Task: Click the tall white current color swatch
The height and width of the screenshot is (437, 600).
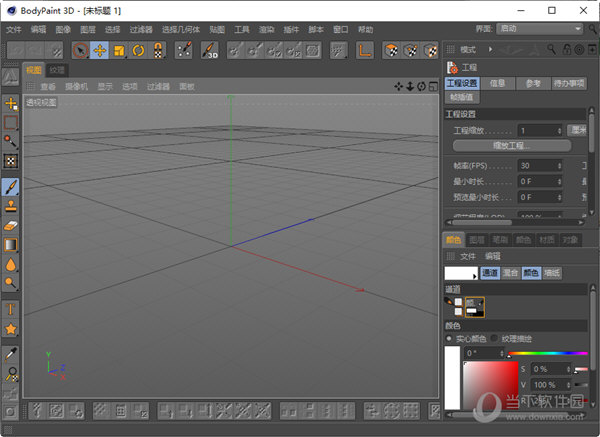Action: click(x=452, y=377)
